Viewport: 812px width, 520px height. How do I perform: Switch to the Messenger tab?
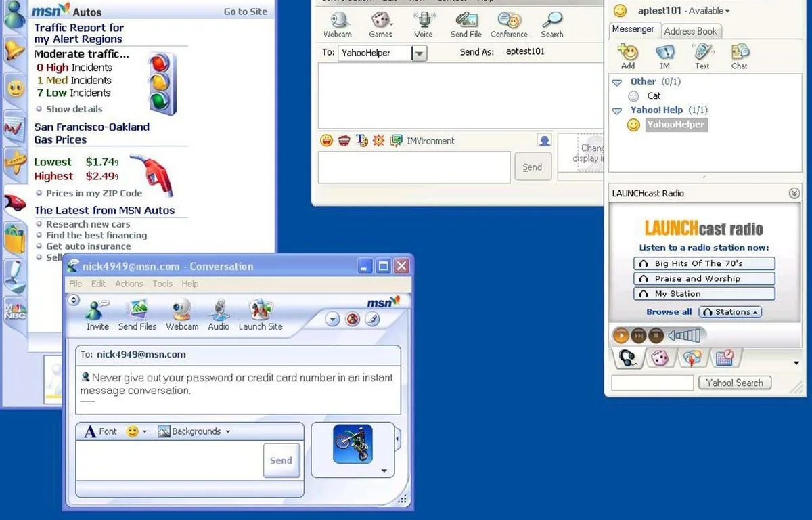click(x=633, y=30)
